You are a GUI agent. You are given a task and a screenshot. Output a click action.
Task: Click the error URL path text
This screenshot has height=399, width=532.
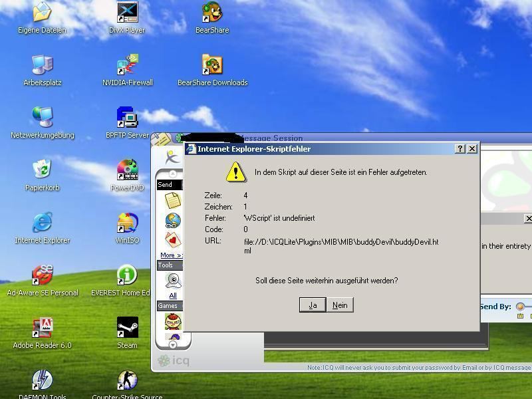click(x=341, y=246)
